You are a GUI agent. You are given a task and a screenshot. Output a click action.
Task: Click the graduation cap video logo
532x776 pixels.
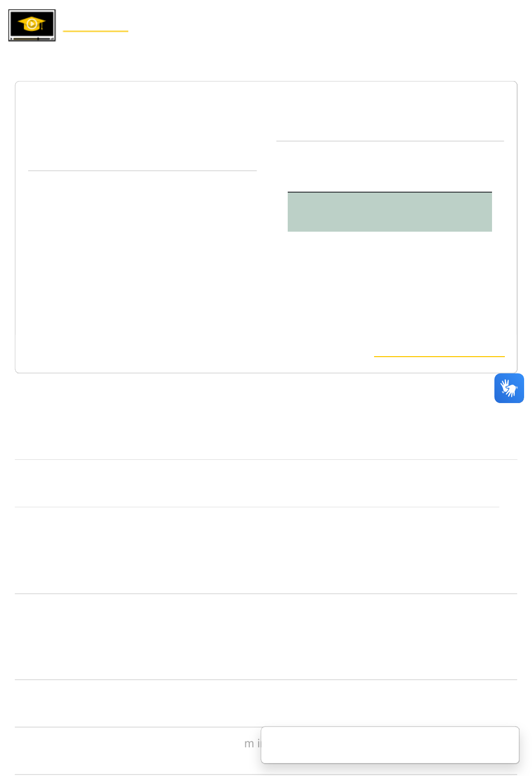coord(32,25)
